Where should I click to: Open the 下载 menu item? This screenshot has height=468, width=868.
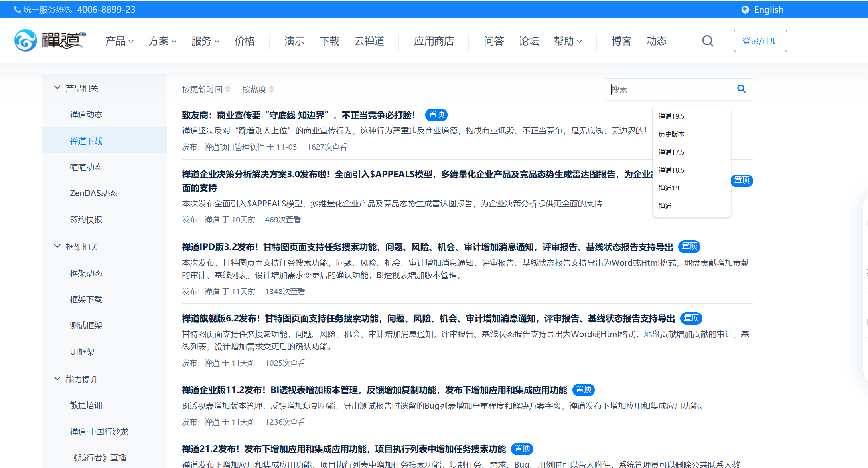(x=329, y=41)
